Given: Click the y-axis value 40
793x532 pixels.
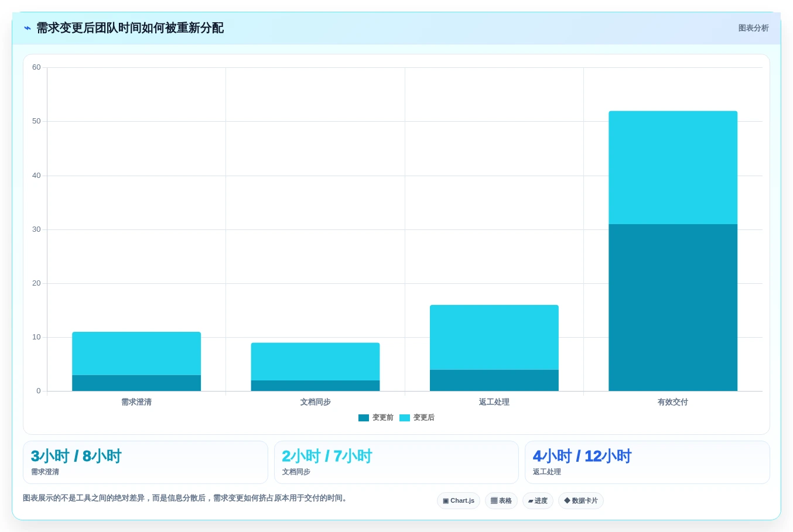Looking at the screenshot, I should pyautogui.click(x=36, y=176).
